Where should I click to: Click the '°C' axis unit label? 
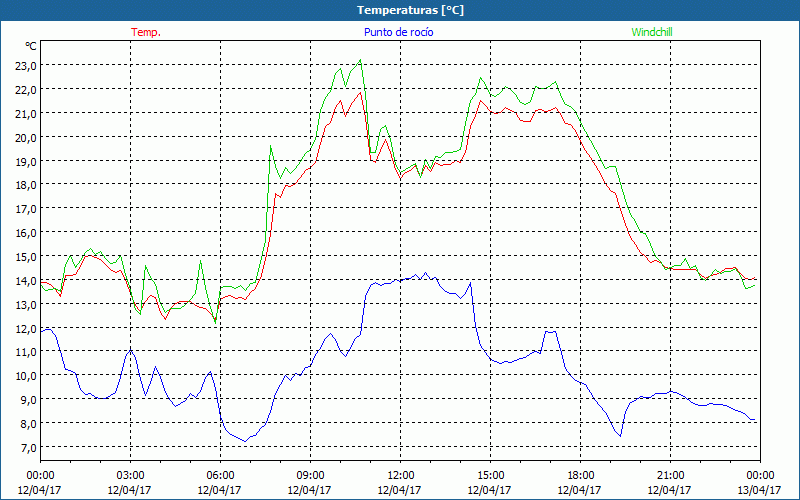(31, 46)
